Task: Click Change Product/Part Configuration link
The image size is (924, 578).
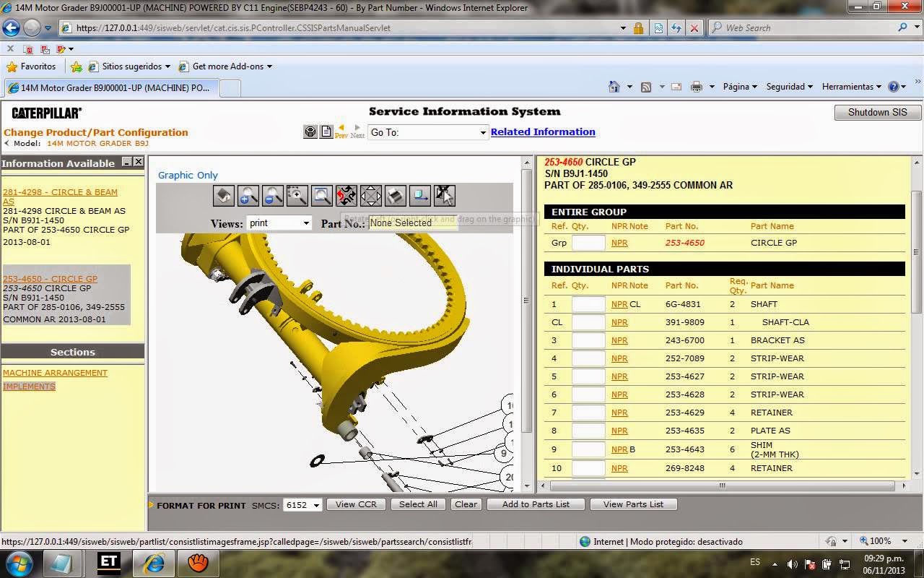Action: pyautogui.click(x=96, y=132)
